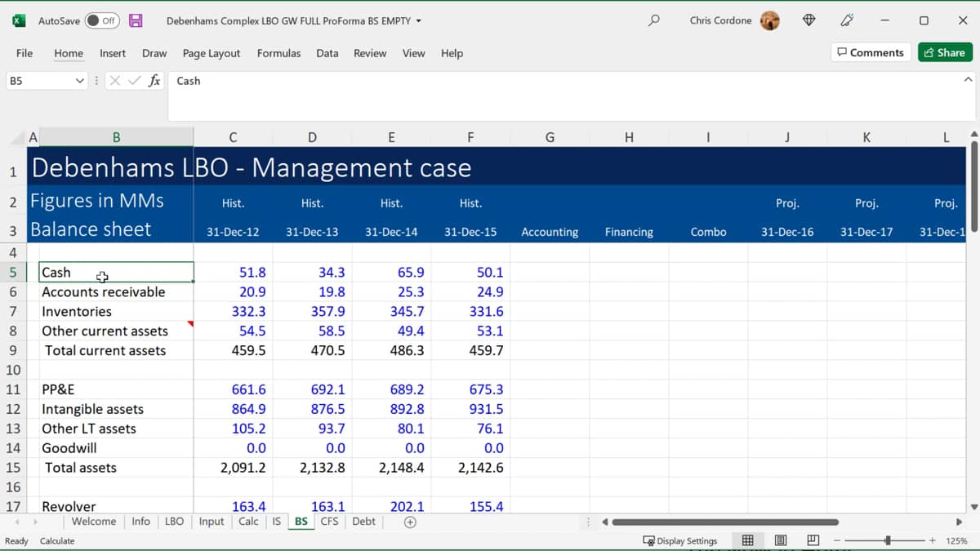Open the View ribbon tab
Screen dimensions: 980x551
[413, 53]
